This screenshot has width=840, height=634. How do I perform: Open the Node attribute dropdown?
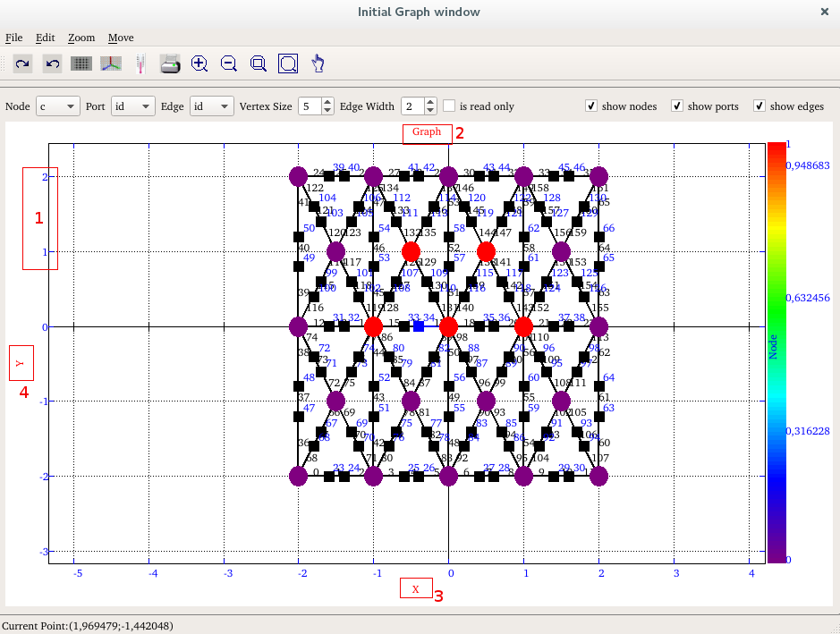pos(58,106)
